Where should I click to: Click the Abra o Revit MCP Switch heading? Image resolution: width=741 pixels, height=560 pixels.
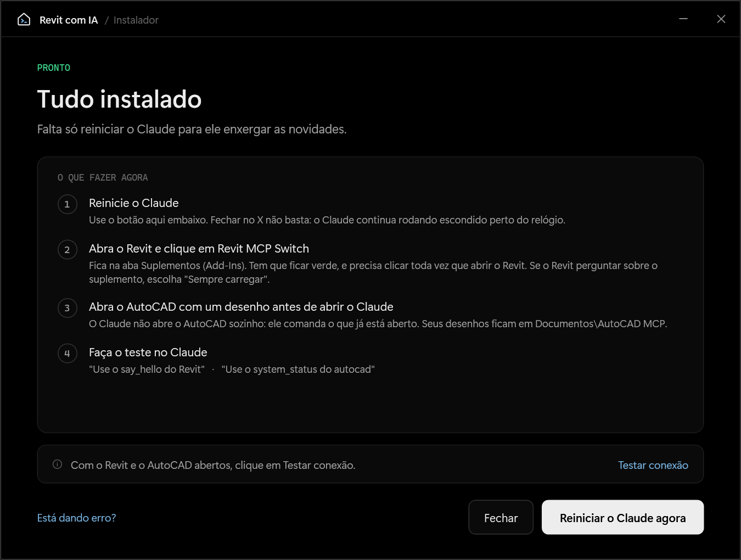tap(199, 249)
